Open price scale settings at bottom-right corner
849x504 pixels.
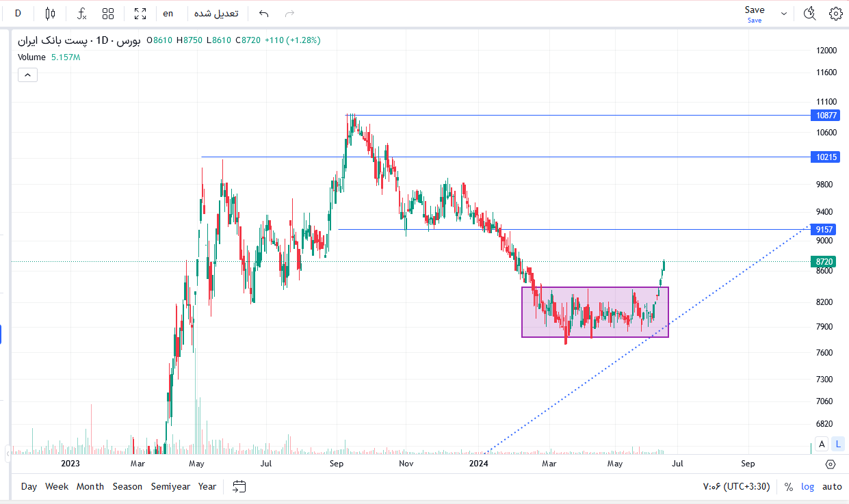point(831,464)
